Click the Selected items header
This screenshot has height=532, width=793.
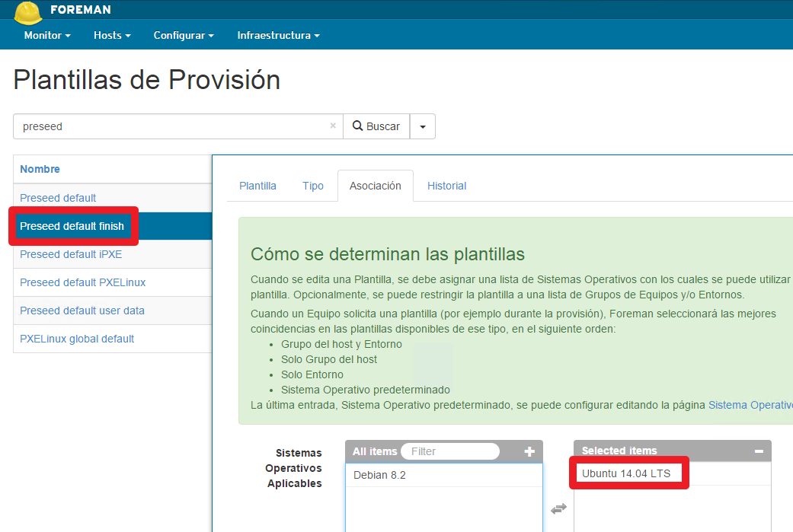coord(619,451)
